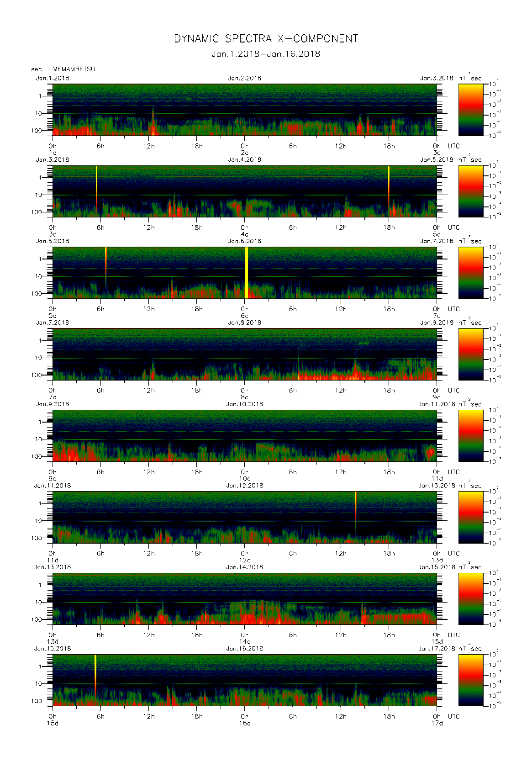Image resolution: width=532 pixels, height=767 pixels.
Task: Click the "17d" day label
Action: pos(437,723)
